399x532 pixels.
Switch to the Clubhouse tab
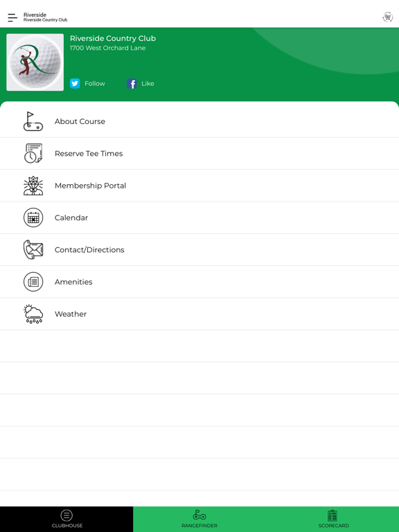66,519
